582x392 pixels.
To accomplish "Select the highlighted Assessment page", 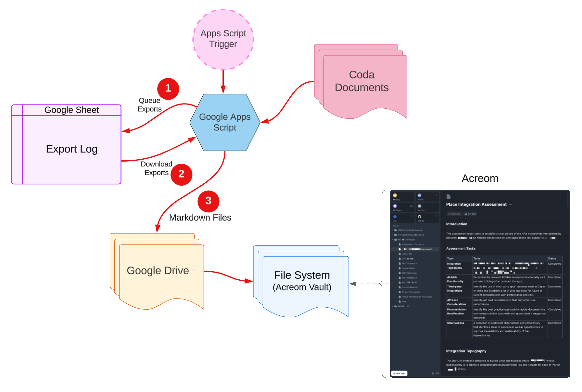I will coord(416,249).
